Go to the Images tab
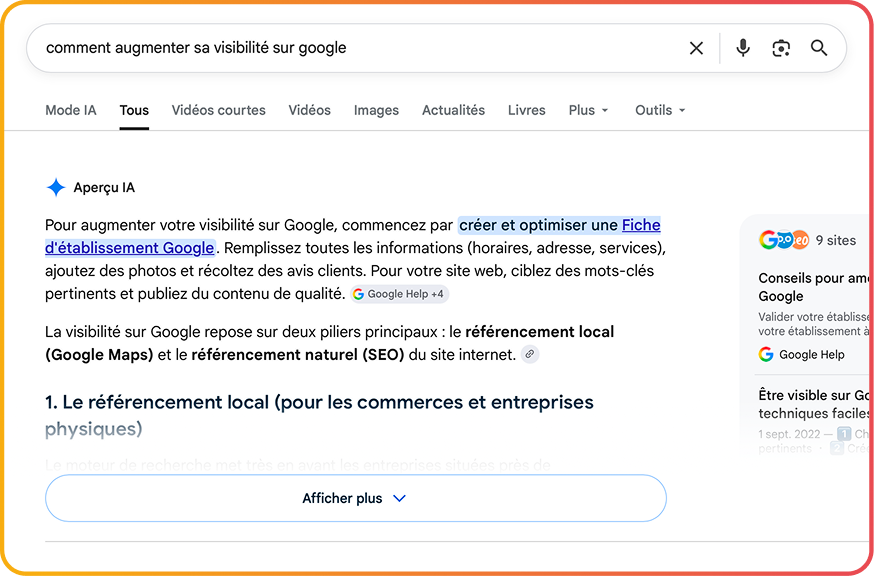 (x=376, y=110)
